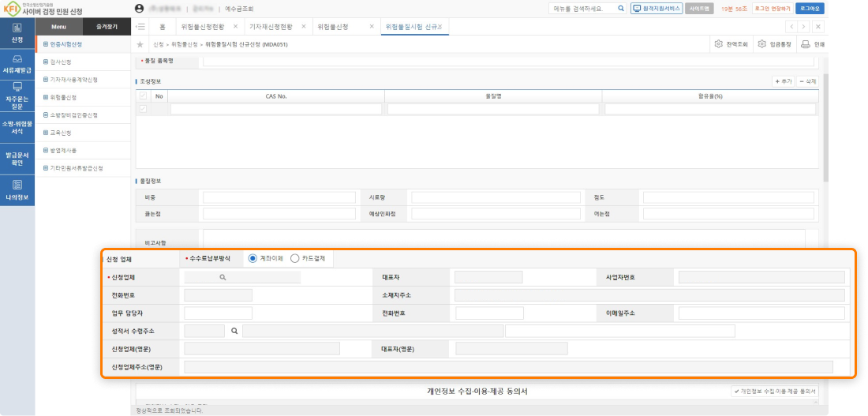868x416 pixels.
Task: Click the 업무 담당자 input field
Action: pyautogui.click(x=218, y=313)
